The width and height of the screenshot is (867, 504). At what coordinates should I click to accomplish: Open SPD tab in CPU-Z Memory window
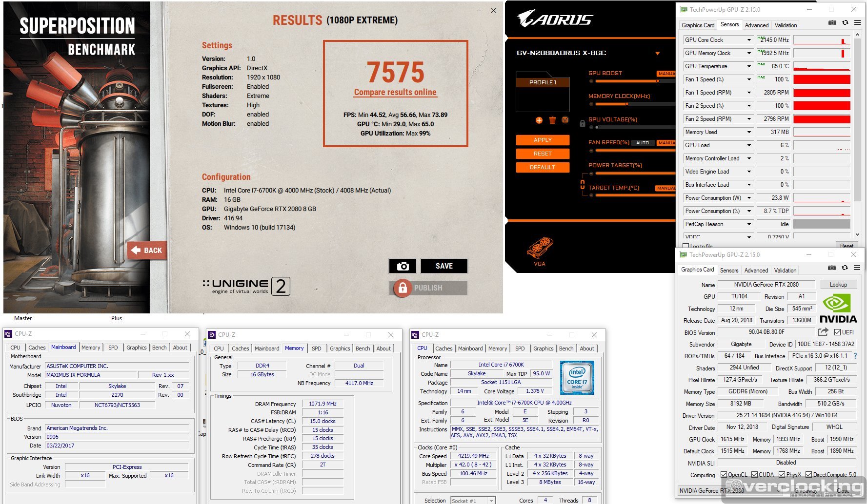click(317, 349)
